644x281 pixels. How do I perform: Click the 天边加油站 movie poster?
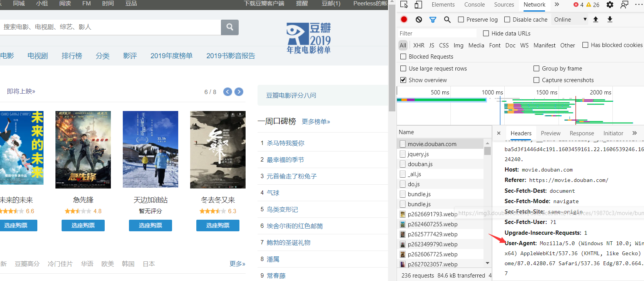(151, 150)
